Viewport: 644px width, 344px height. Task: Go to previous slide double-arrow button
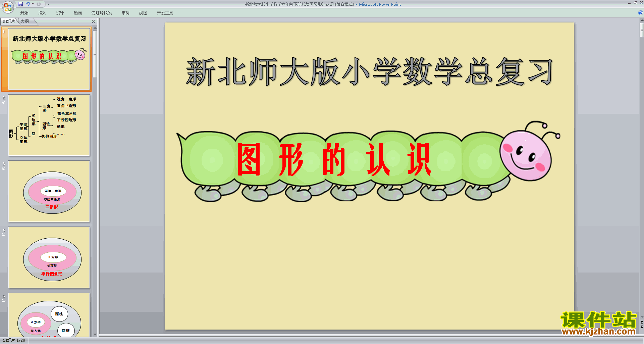click(x=642, y=322)
